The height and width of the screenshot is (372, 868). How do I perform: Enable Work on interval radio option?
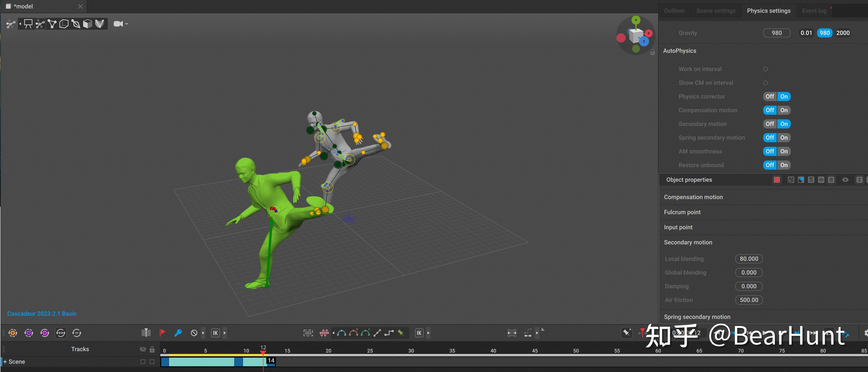(x=765, y=69)
